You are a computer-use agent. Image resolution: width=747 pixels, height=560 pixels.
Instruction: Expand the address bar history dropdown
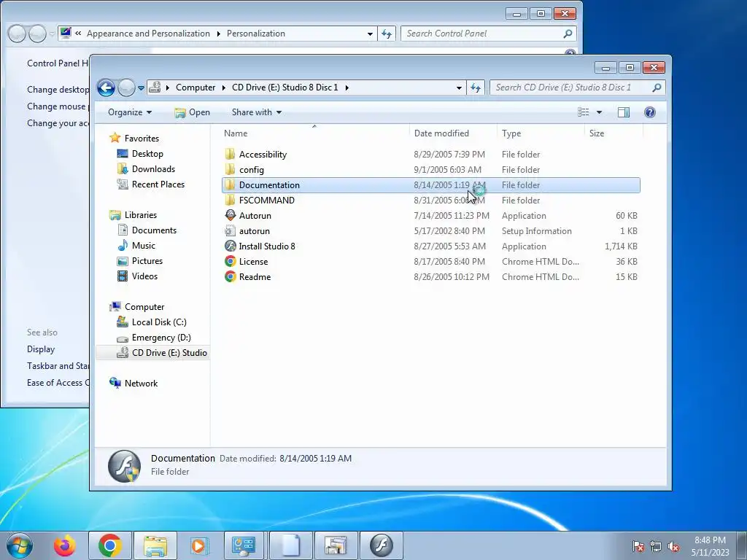(459, 87)
